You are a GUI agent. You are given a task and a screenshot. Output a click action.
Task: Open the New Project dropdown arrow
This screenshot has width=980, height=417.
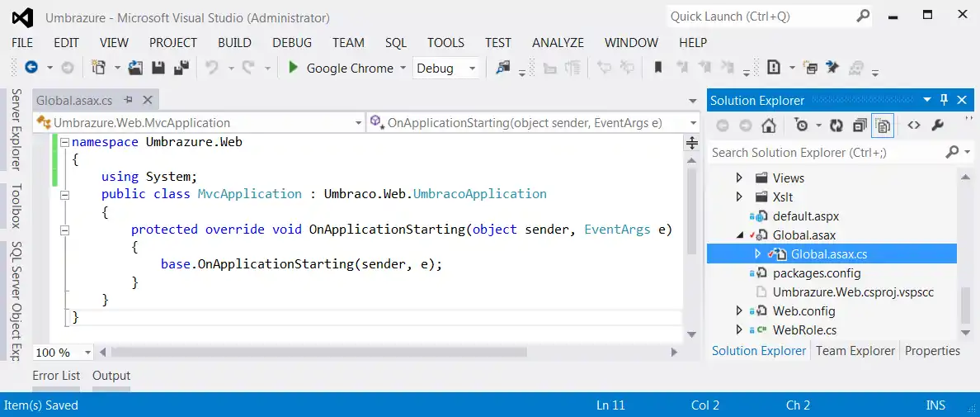[116, 69]
